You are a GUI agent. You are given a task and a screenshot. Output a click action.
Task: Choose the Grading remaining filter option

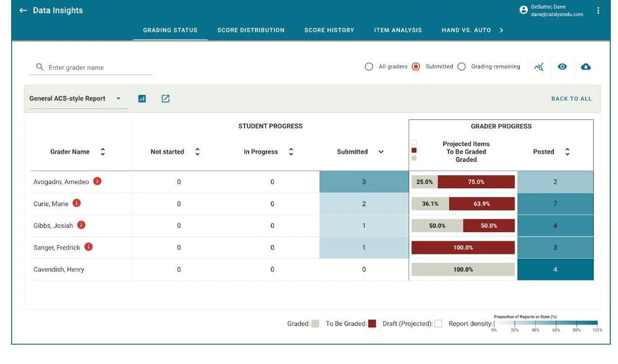[462, 66]
